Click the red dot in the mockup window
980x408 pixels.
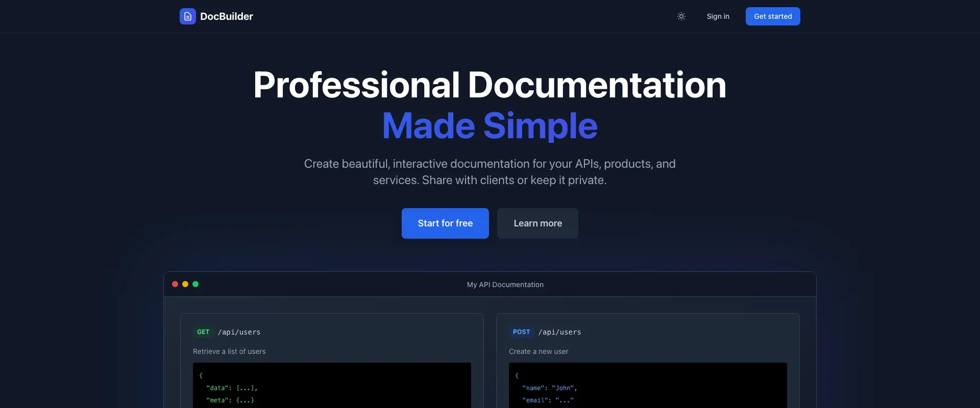[x=175, y=284]
